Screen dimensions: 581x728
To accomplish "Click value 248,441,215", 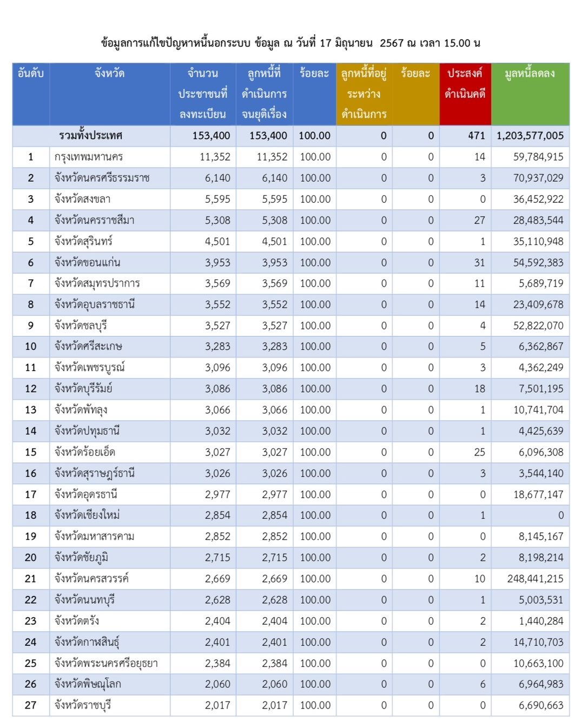I will pyautogui.click(x=536, y=578).
